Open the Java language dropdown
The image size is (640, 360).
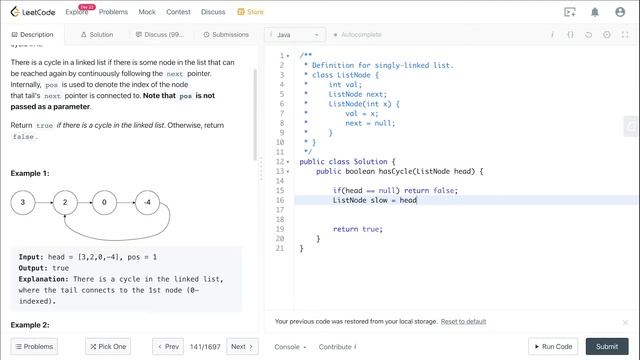(x=295, y=35)
